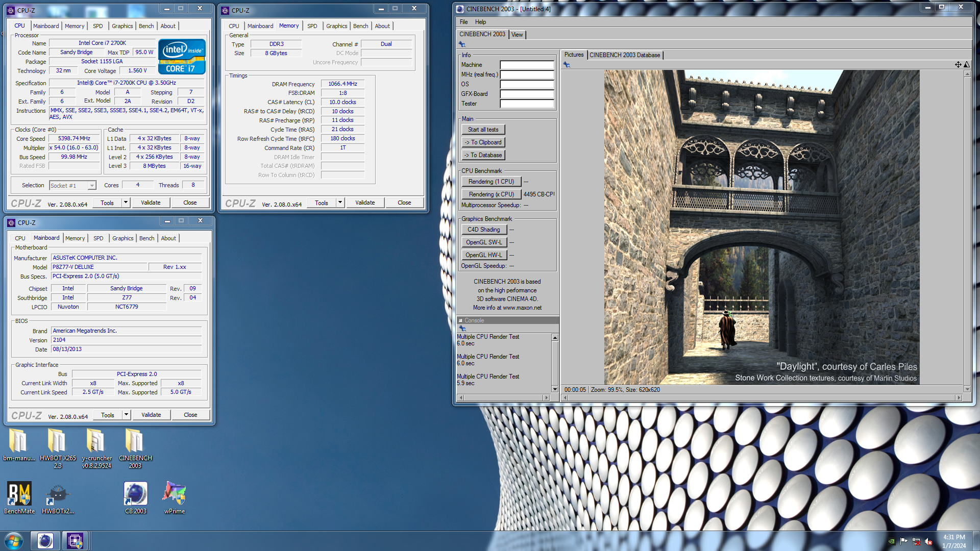Open the About tab in the Memory CPU-Z window

382,26
